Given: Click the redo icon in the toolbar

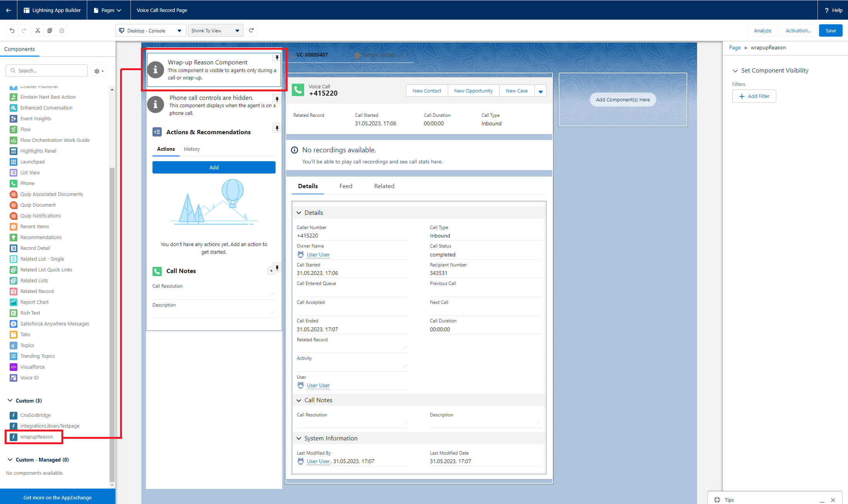Looking at the screenshot, I should click(24, 30).
